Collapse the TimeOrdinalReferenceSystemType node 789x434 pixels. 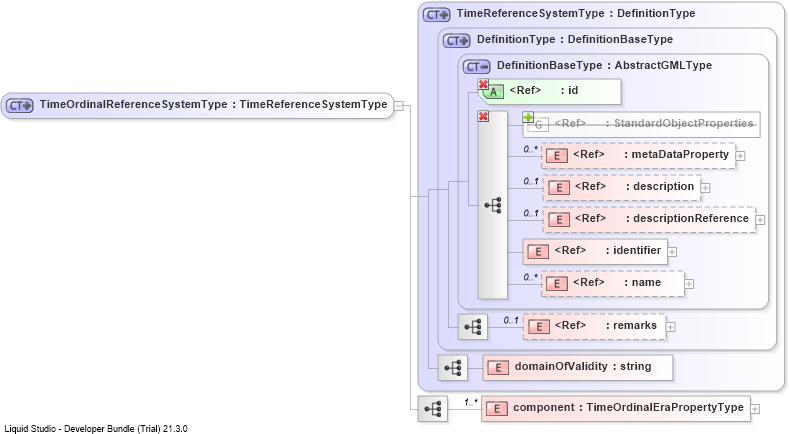[399, 106]
